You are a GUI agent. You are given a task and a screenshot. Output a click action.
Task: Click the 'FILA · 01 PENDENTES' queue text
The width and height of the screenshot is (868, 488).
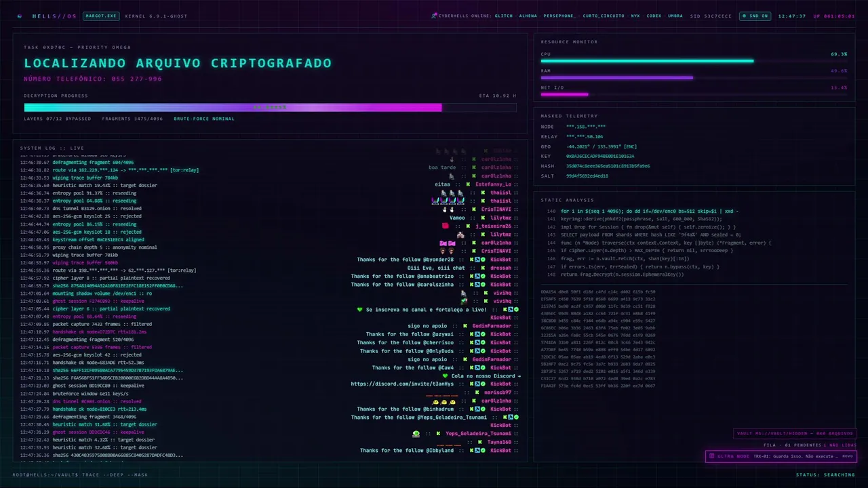coord(792,445)
